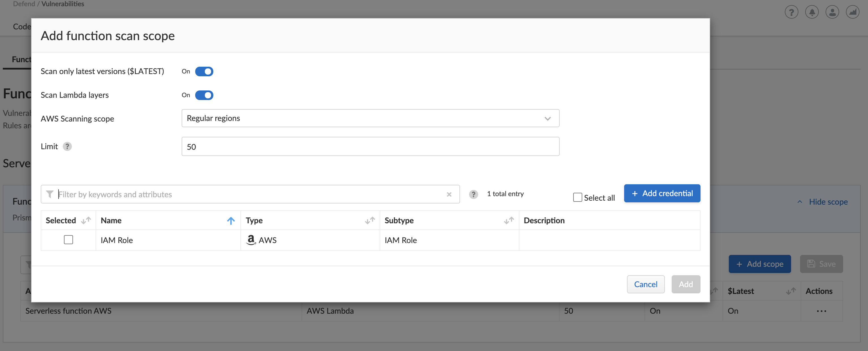Click Hide scope expander on right side
The height and width of the screenshot is (351, 868).
pos(824,201)
